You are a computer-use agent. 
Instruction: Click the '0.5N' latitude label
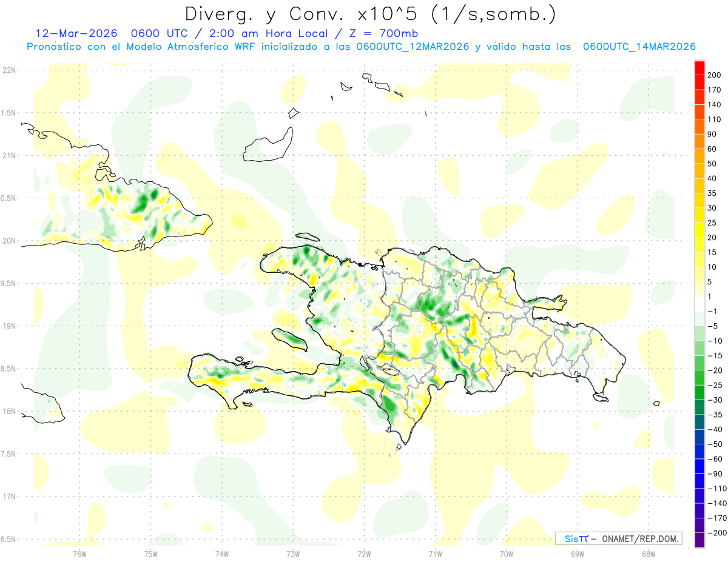pyautogui.click(x=9, y=198)
